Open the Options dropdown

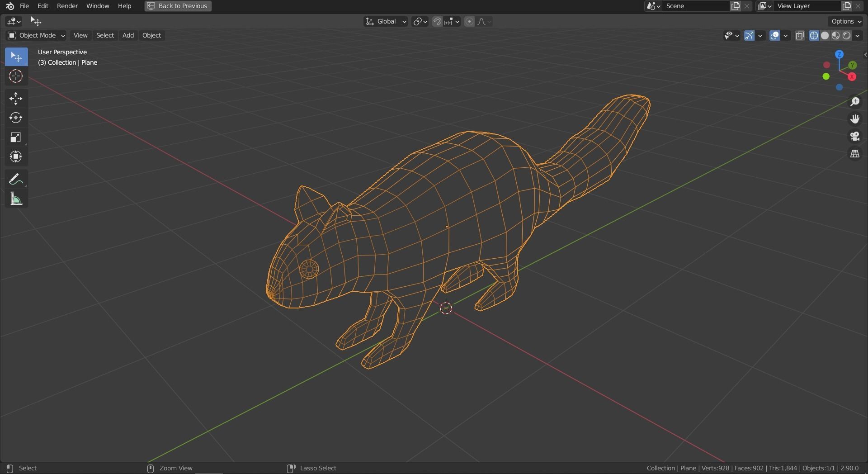pos(846,21)
